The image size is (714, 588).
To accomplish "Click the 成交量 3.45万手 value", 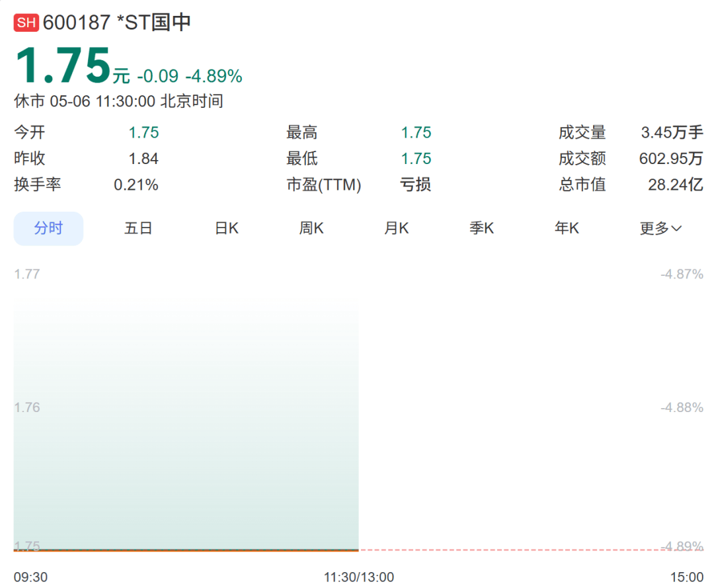I will pos(672,132).
